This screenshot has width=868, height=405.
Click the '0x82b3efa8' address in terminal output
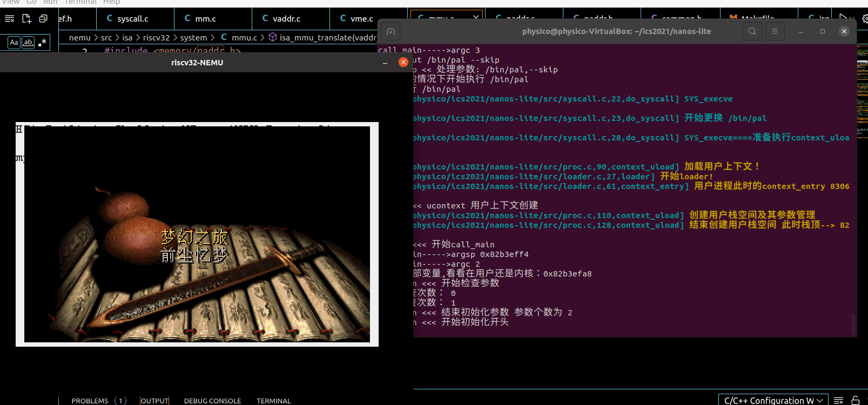coord(567,274)
